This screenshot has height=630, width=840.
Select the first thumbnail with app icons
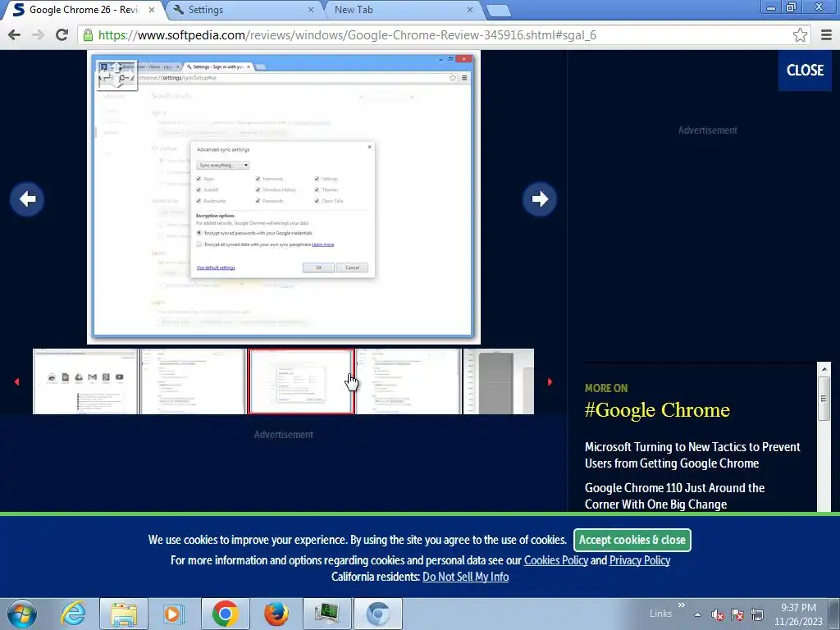pos(85,381)
